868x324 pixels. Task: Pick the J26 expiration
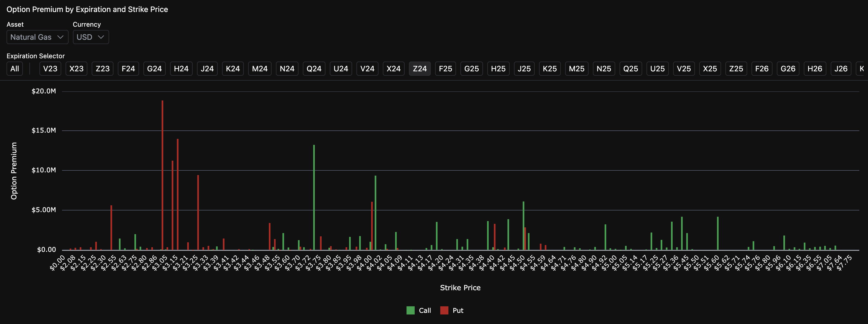(841, 69)
